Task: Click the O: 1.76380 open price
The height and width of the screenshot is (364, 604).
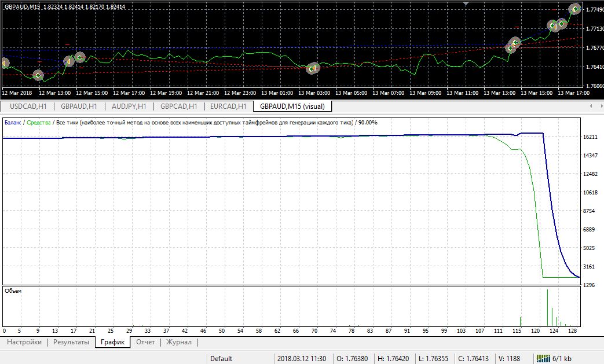Action: pos(352,359)
